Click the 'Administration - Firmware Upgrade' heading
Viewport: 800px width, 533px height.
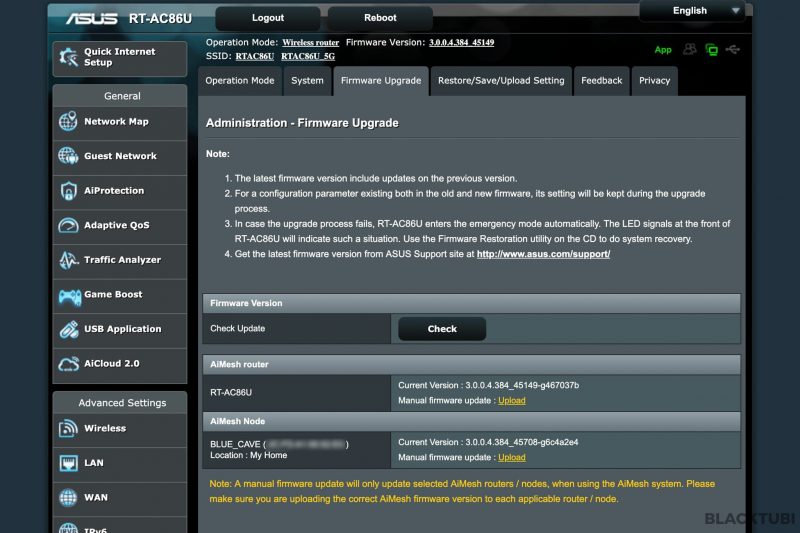tap(302, 123)
